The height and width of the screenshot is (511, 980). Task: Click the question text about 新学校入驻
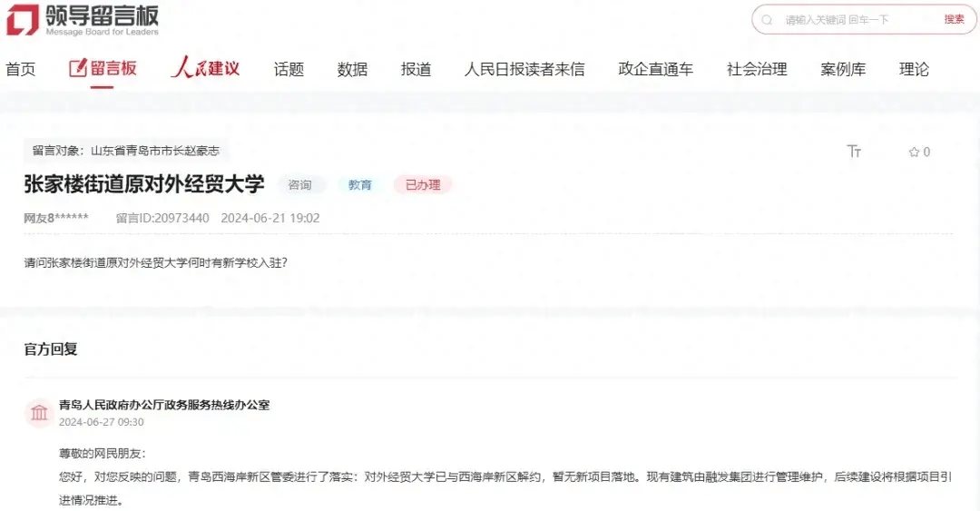156,262
